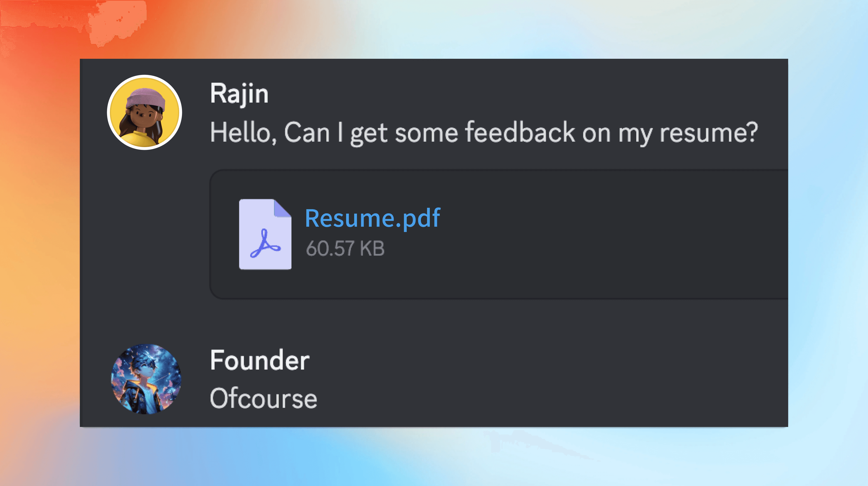The width and height of the screenshot is (868, 486).
Task: Click the username Founder
Action: point(260,360)
